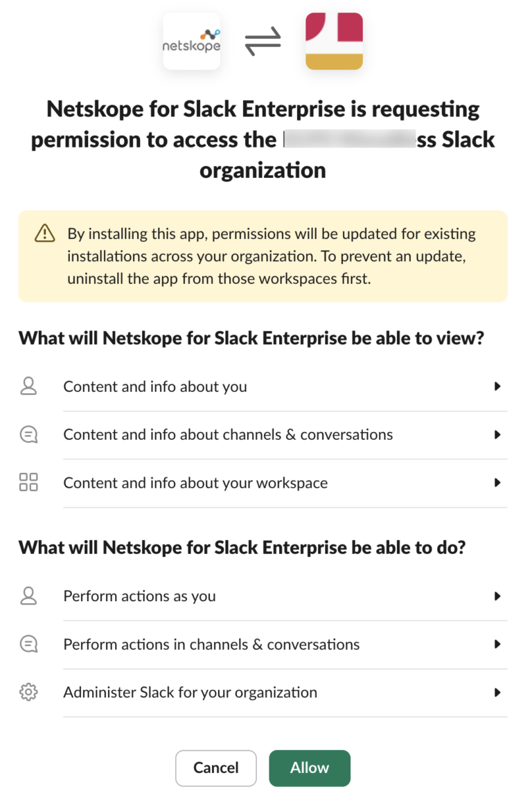
Task: Click person icon beside 'Perform actions as you'
Action: [x=28, y=596]
